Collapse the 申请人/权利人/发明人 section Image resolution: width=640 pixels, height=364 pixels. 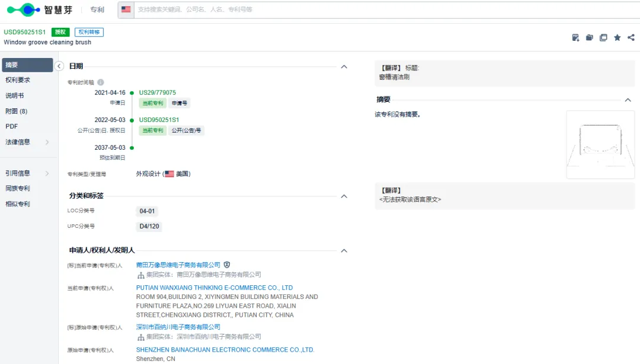point(344,251)
